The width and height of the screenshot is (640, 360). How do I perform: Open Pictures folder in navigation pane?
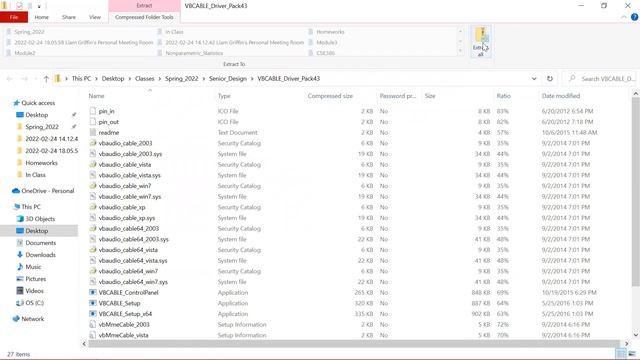36,279
